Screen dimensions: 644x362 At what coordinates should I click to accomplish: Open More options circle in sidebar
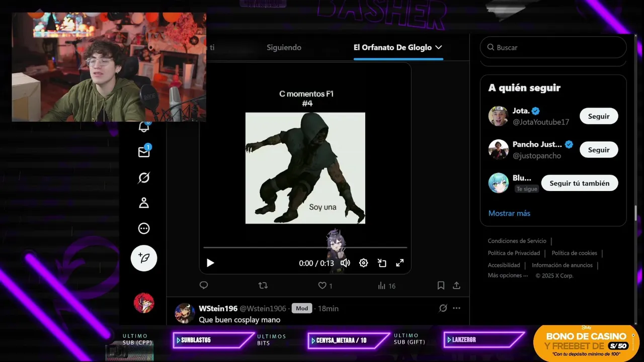coord(144,229)
